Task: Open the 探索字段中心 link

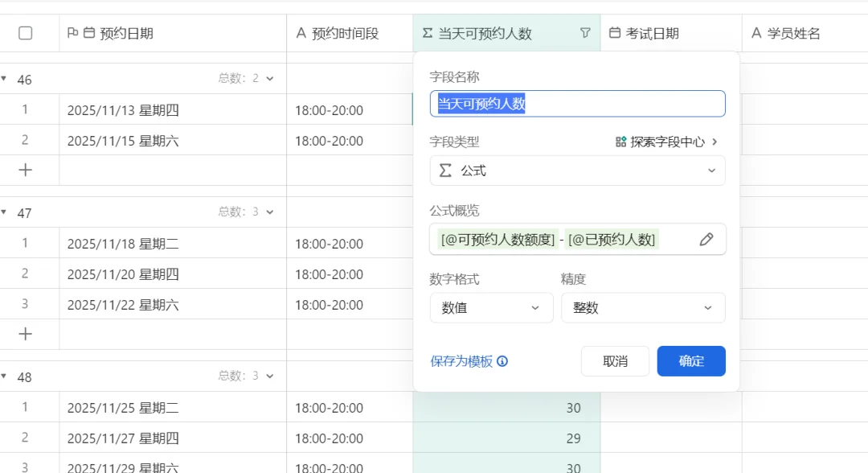Action: click(x=667, y=142)
